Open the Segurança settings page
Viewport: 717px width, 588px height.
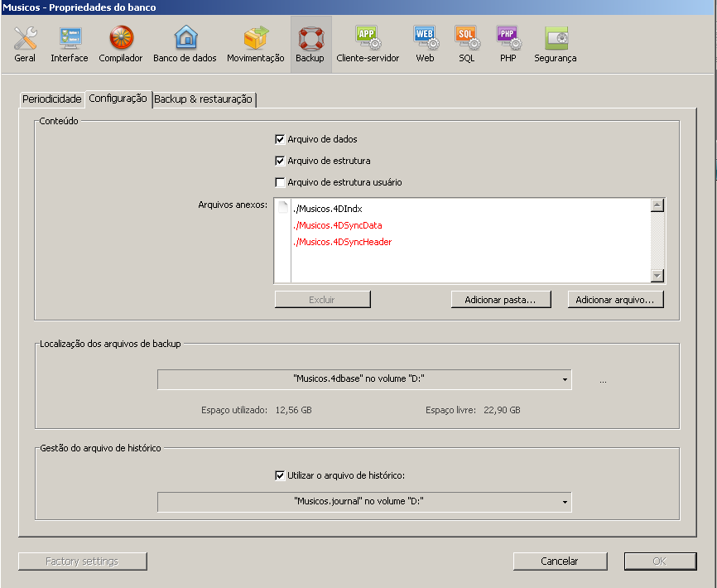point(555,45)
